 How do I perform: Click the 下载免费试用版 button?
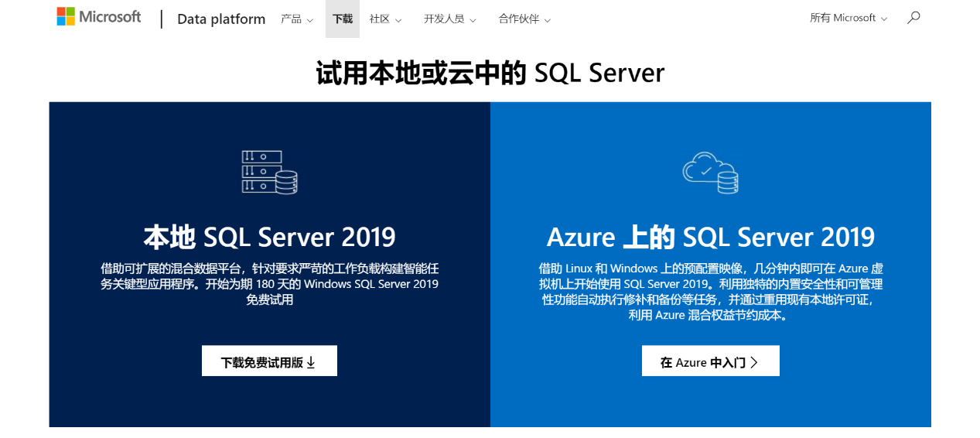click(269, 361)
